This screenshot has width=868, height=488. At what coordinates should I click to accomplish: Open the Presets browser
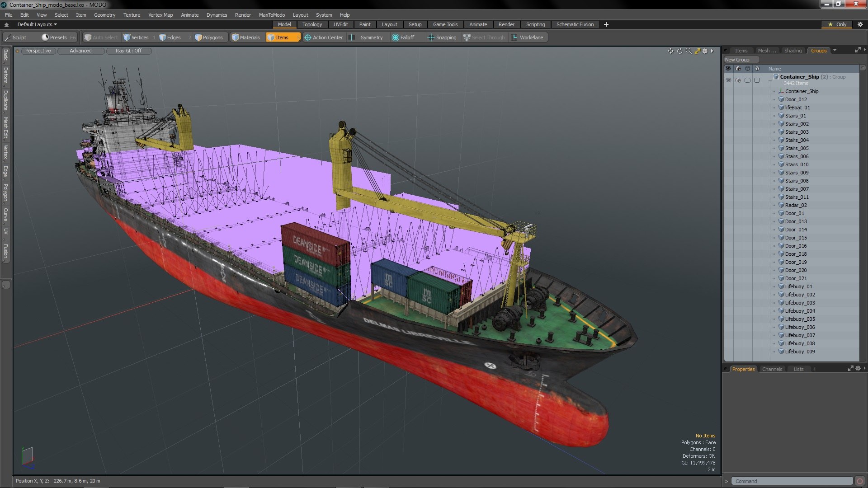point(58,38)
